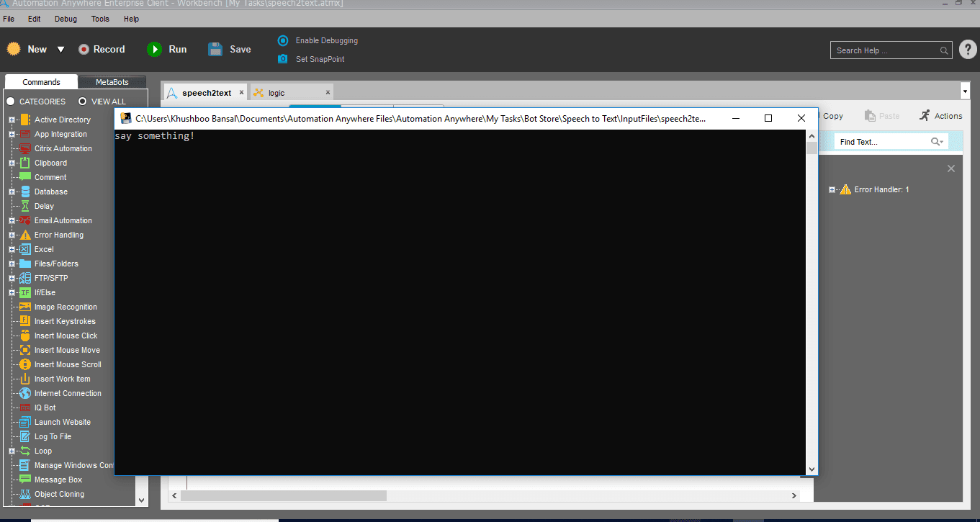Click the Run play icon
This screenshot has width=980, height=522.
pyautogui.click(x=154, y=49)
